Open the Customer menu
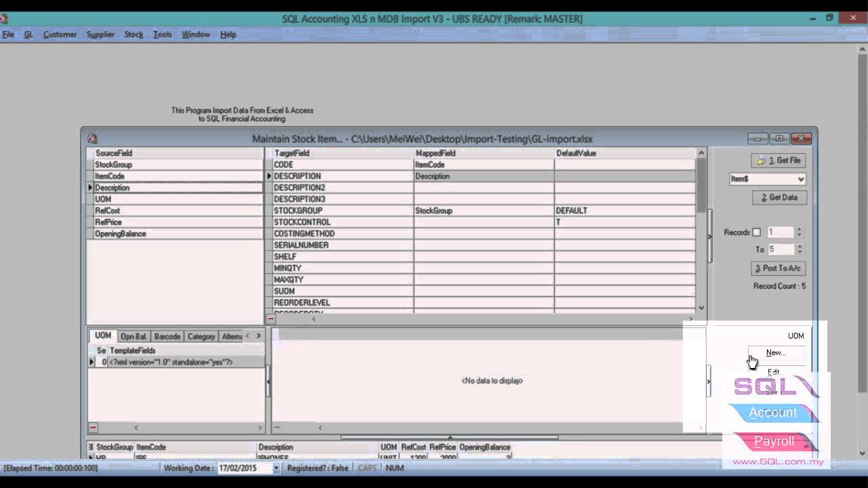Screen dimensions: 868x488 (60, 35)
